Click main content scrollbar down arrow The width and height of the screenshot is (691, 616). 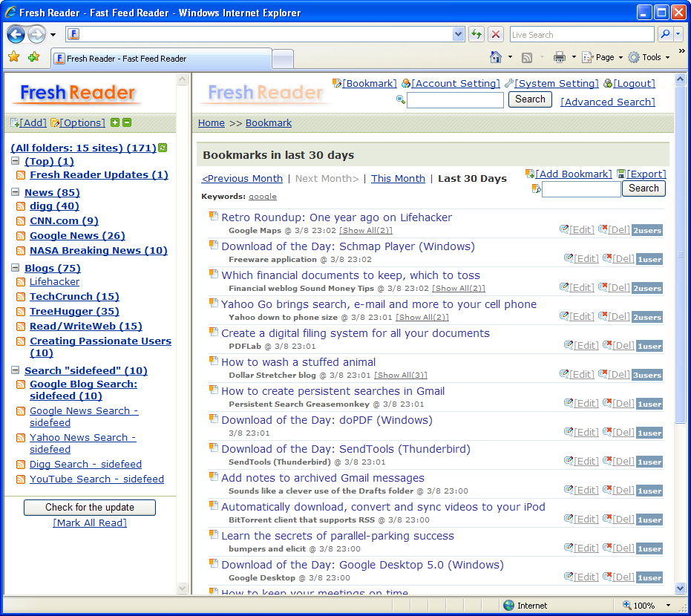tap(680, 588)
